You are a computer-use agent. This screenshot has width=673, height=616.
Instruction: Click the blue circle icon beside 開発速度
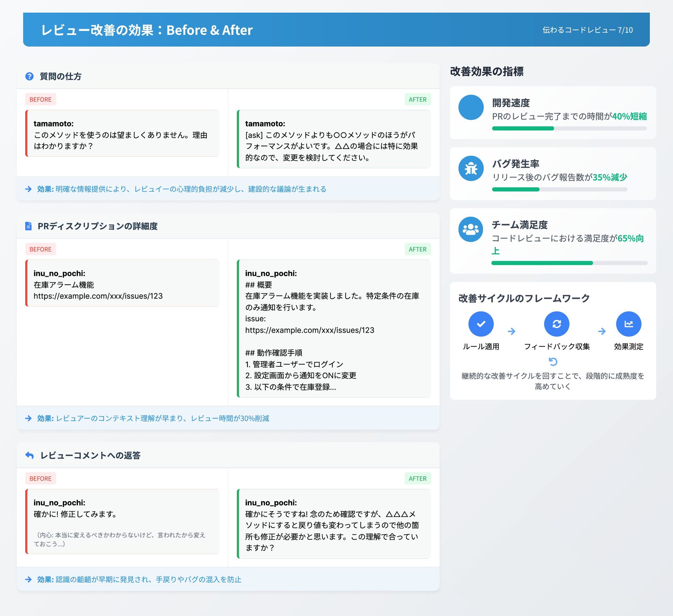click(x=471, y=108)
